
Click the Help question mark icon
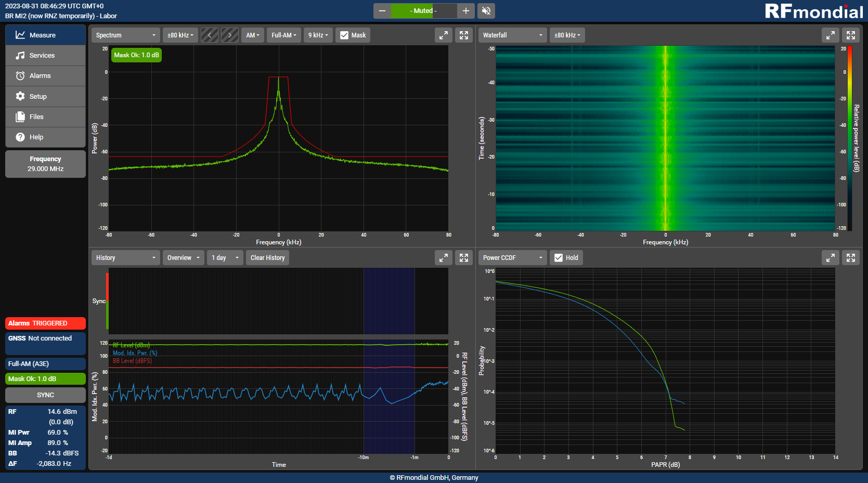pyautogui.click(x=20, y=137)
